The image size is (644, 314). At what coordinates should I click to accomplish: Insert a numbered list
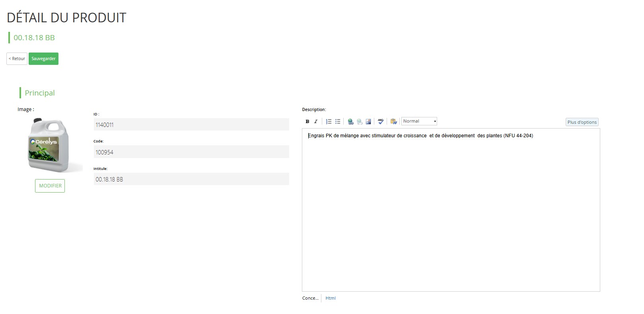pyautogui.click(x=329, y=121)
